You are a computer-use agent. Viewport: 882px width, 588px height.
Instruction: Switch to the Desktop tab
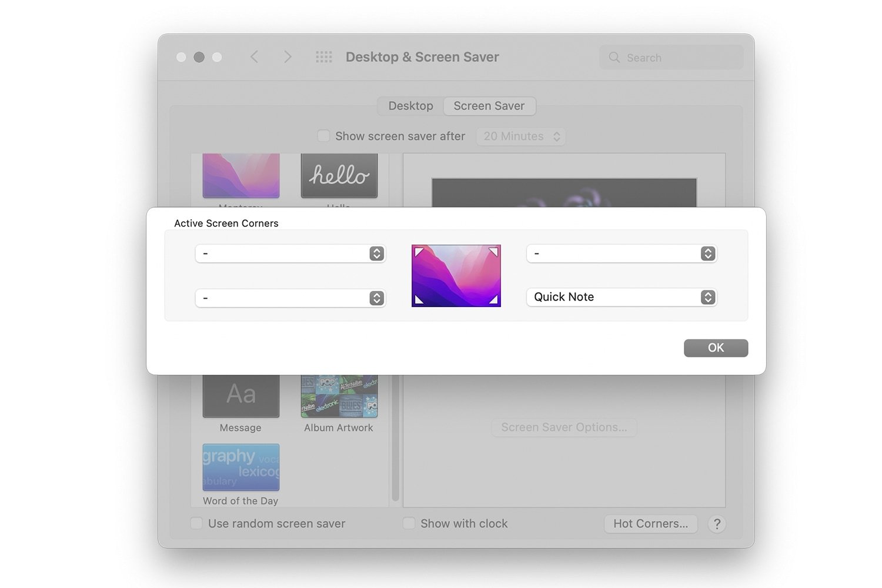410,106
